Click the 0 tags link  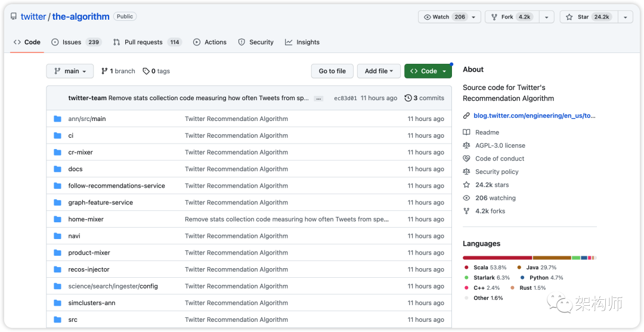(x=156, y=71)
